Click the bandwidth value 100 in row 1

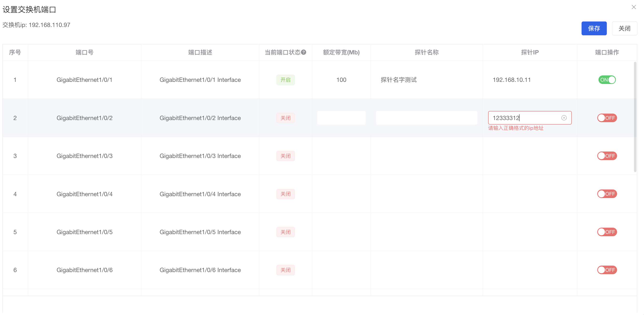pyautogui.click(x=341, y=80)
